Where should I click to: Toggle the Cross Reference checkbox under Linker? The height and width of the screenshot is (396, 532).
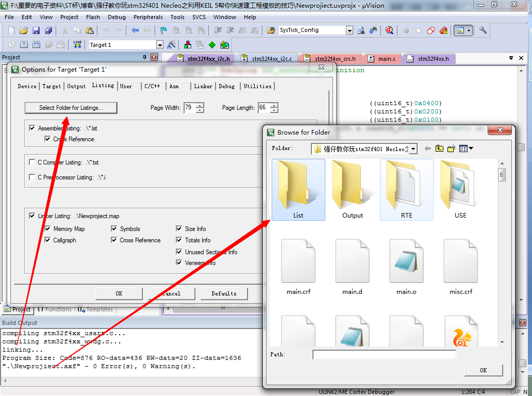pos(114,240)
